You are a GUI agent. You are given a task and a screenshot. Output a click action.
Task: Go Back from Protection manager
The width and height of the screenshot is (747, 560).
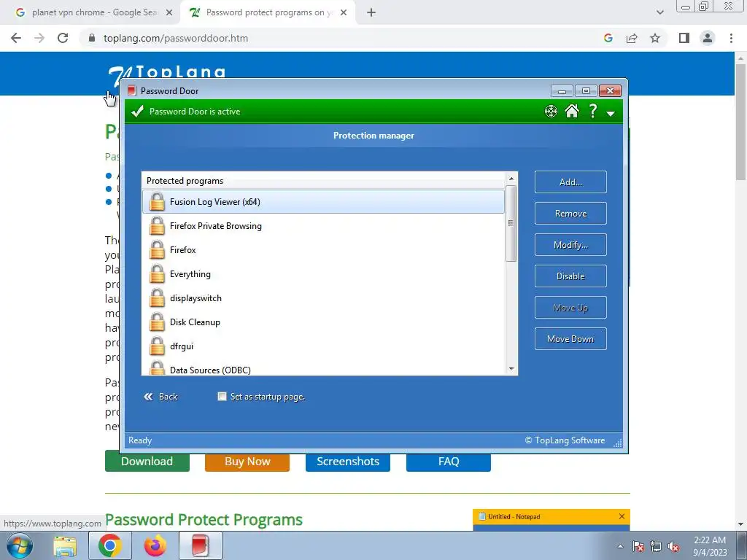(161, 397)
